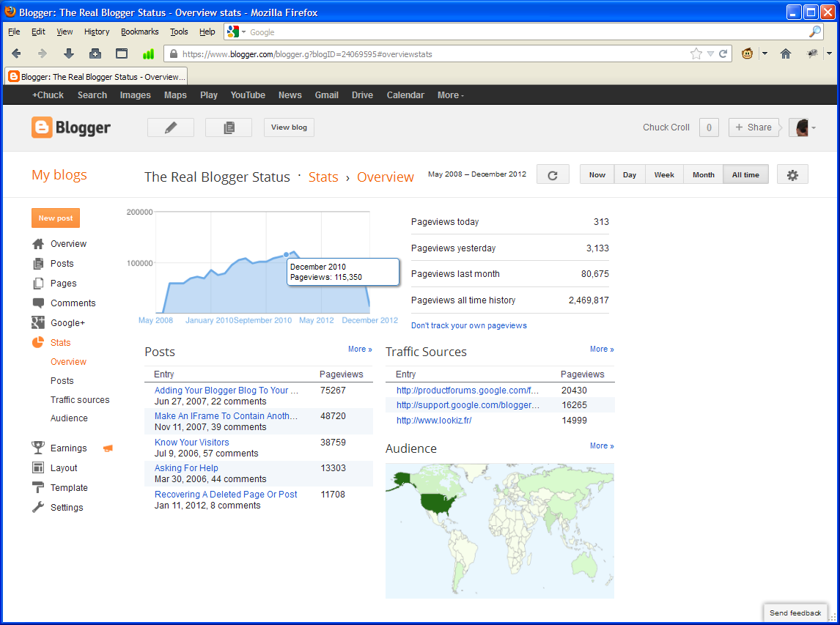Viewport: 840px width, 625px height.
Task: Select the Month time range
Action: (704, 175)
